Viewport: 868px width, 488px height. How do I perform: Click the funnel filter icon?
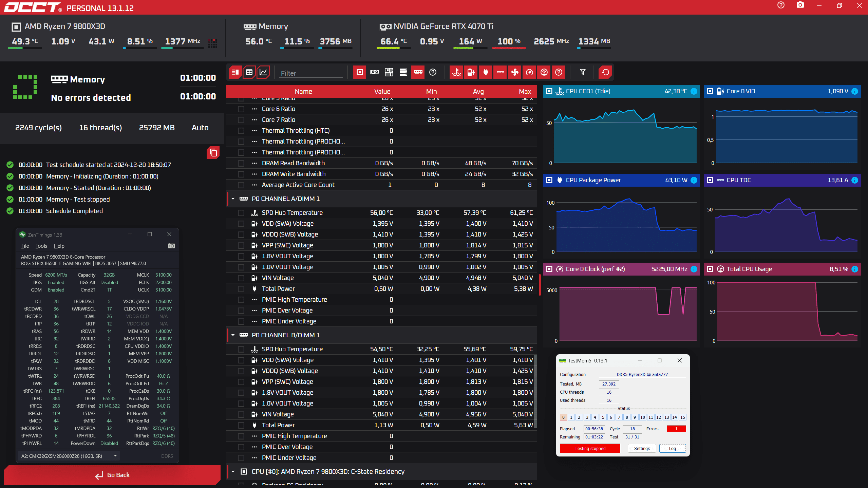click(583, 72)
